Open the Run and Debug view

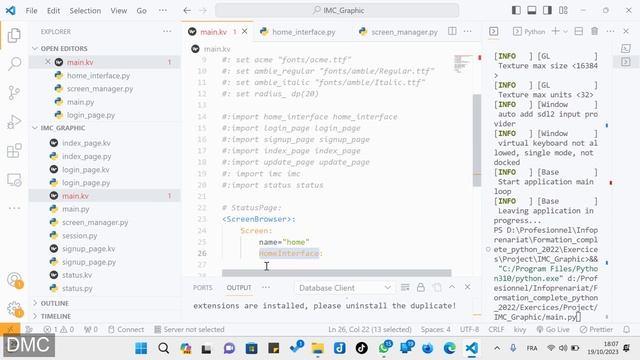(14, 122)
